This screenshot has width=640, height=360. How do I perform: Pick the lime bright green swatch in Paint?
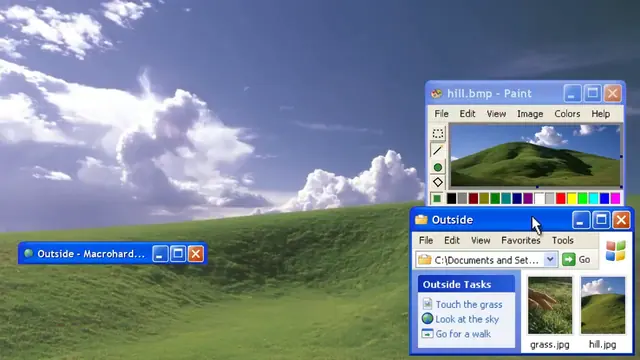(583, 198)
